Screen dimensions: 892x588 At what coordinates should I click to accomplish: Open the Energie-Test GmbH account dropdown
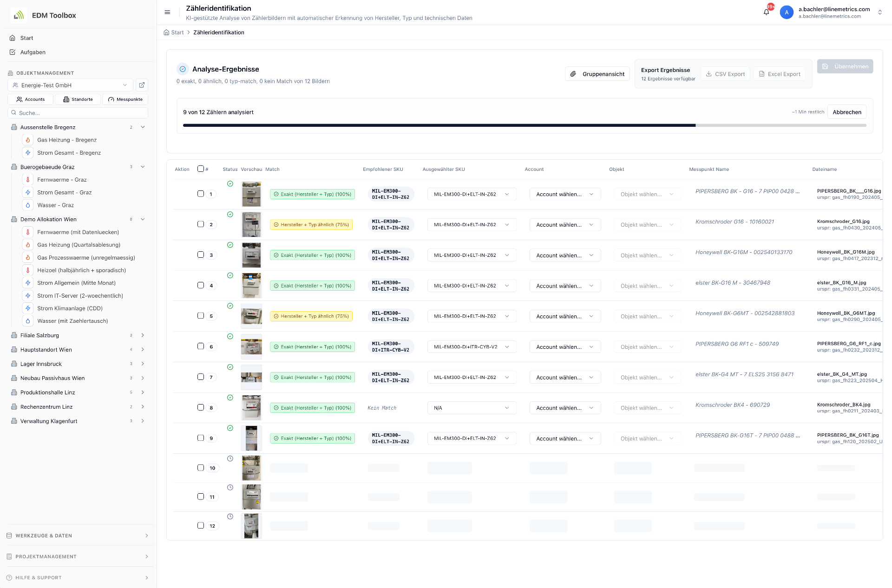[70, 85]
